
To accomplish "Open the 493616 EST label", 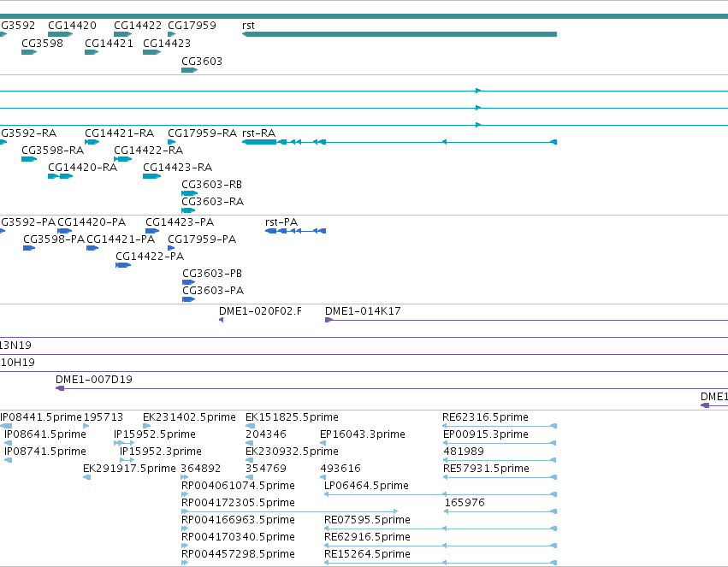I will pyautogui.click(x=340, y=470).
